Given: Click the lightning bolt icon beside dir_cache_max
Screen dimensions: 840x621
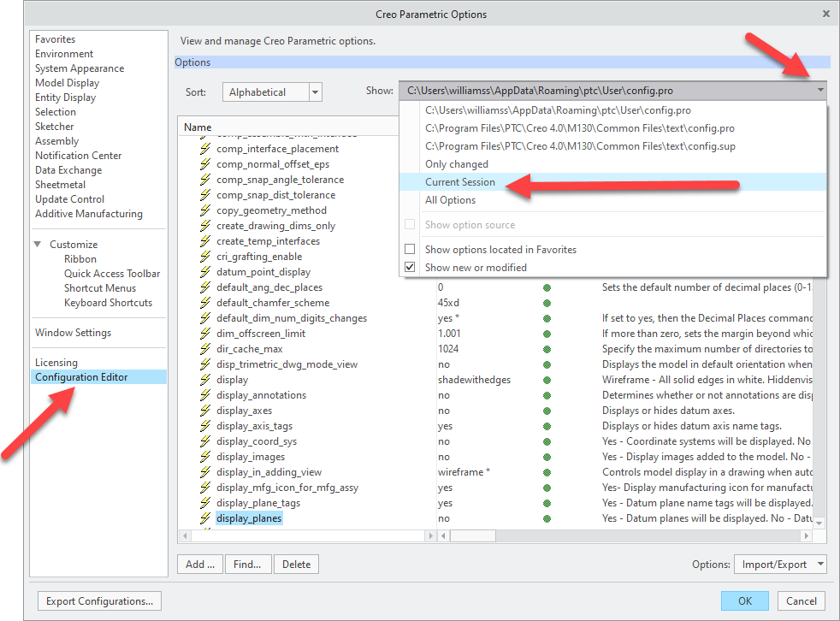Looking at the screenshot, I should (x=206, y=348).
